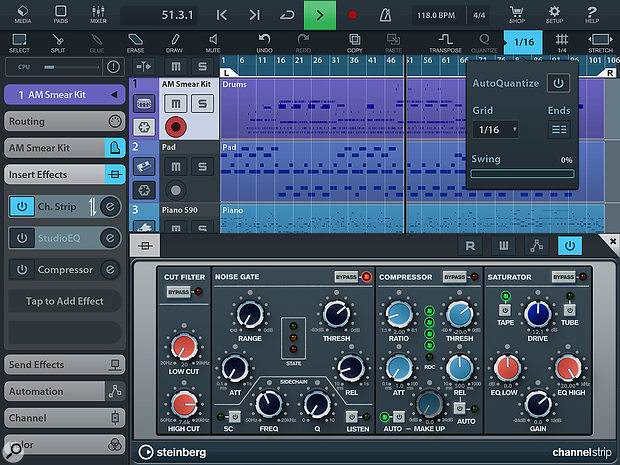Toggle the metronome click
Viewport: 620px width, 465px height.
coord(385,15)
